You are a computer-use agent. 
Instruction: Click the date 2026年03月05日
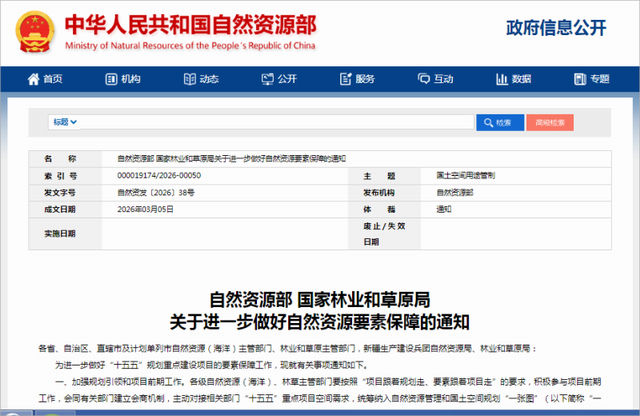145,209
